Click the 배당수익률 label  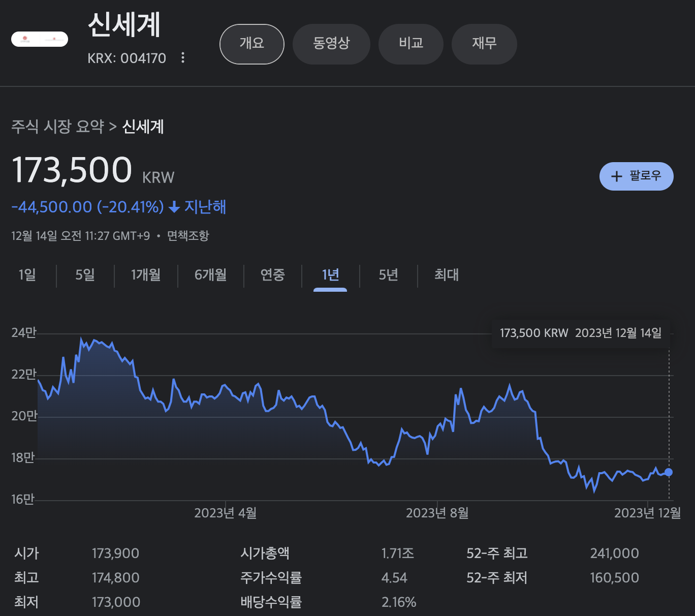271,602
